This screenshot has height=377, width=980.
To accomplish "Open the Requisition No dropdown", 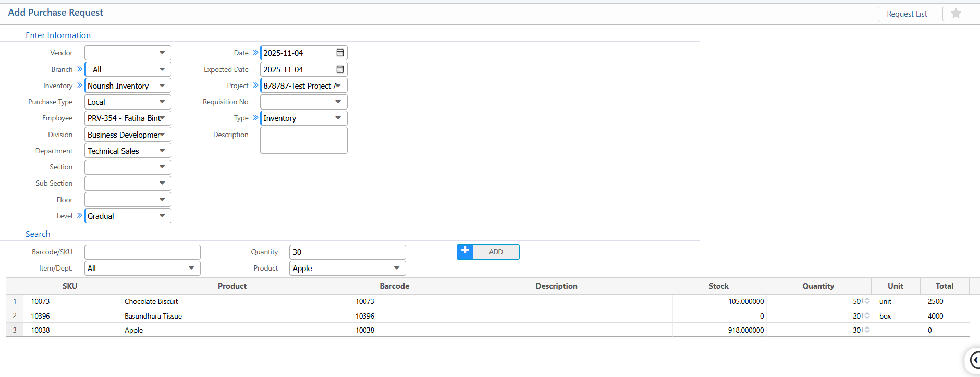I will click(338, 102).
